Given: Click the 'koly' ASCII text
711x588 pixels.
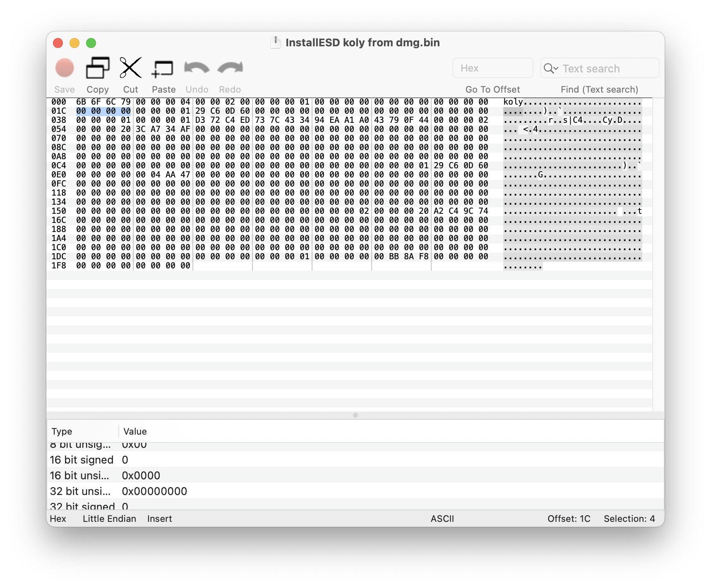Looking at the screenshot, I should (513, 102).
